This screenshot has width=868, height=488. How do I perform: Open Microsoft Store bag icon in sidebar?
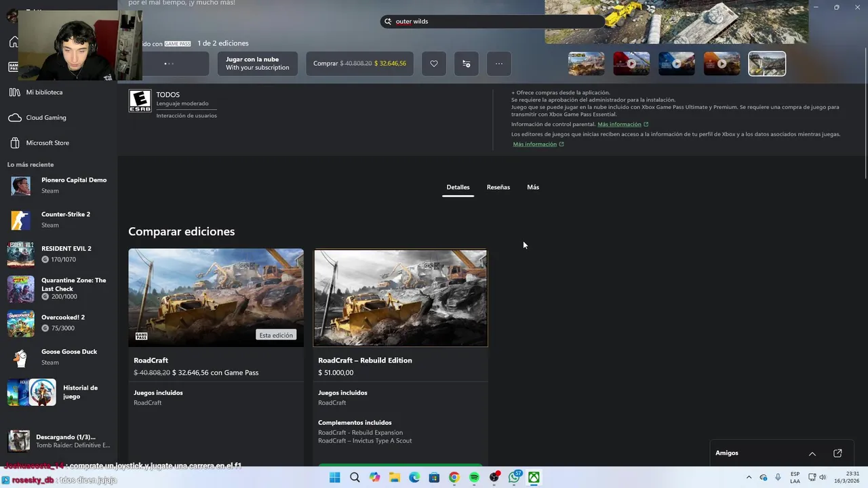14,143
